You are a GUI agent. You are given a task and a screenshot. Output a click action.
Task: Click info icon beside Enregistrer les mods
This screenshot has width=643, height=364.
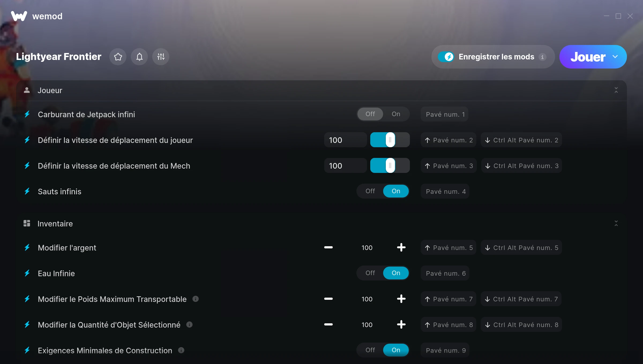542,57
